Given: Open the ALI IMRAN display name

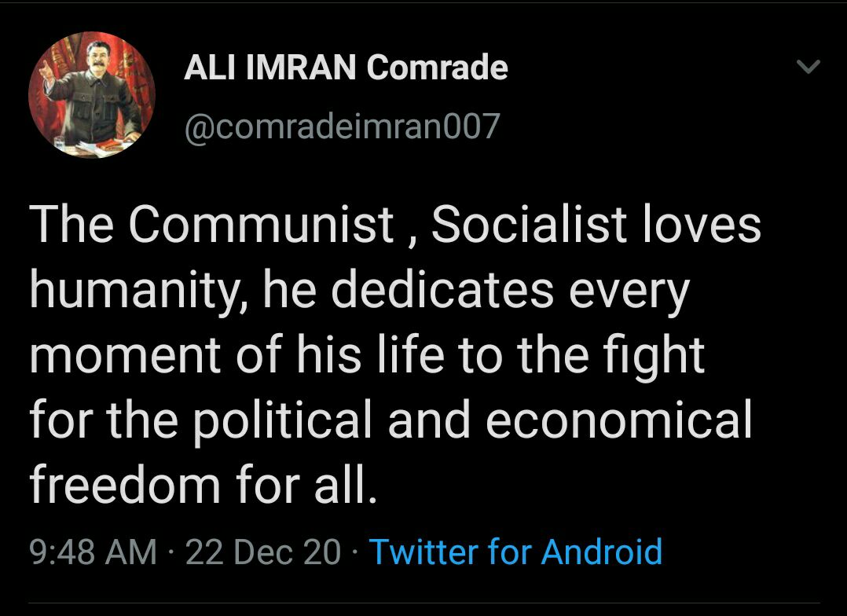Looking at the screenshot, I should pos(272,68).
